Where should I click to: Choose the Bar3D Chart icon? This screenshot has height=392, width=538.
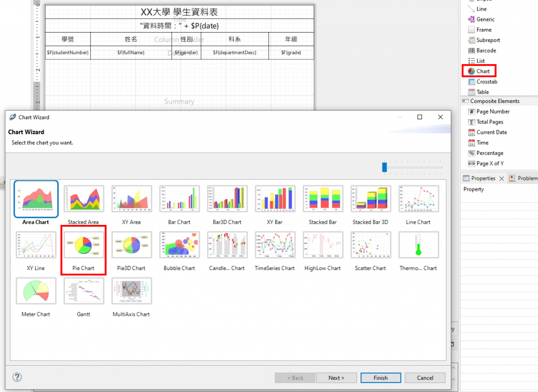pyautogui.click(x=227, y=199)
